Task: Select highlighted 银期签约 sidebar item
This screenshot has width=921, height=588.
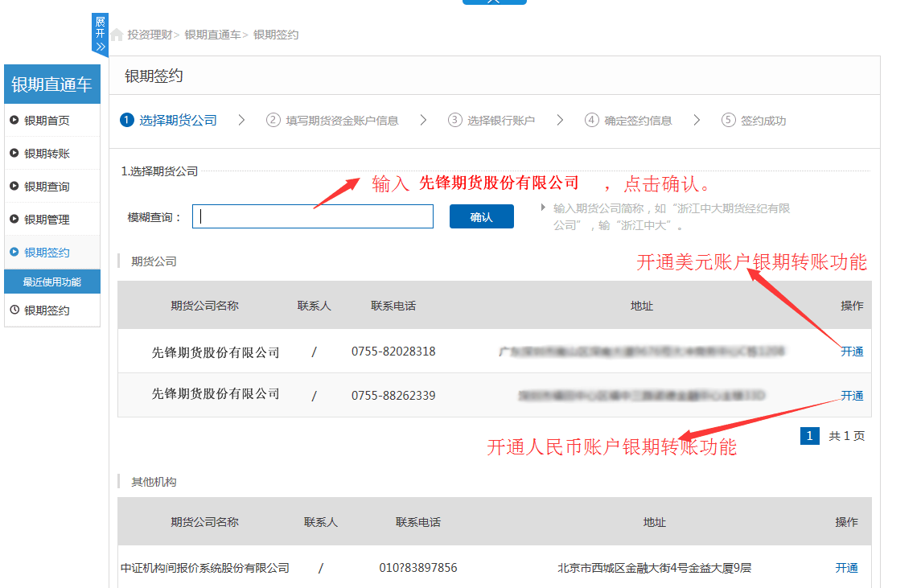Action: [47, 253]
